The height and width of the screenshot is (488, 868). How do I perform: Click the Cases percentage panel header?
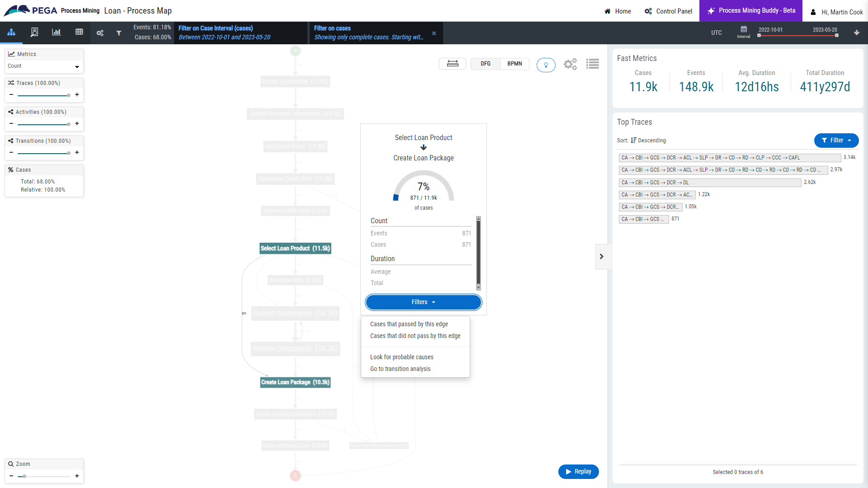(44, 170)
